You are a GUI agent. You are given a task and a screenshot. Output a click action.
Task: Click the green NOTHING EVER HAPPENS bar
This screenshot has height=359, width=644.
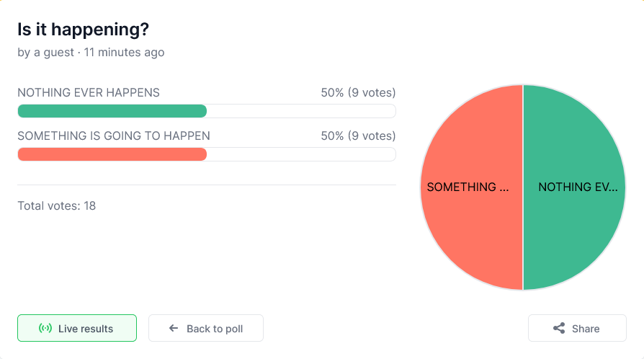[x=112, y=111]
